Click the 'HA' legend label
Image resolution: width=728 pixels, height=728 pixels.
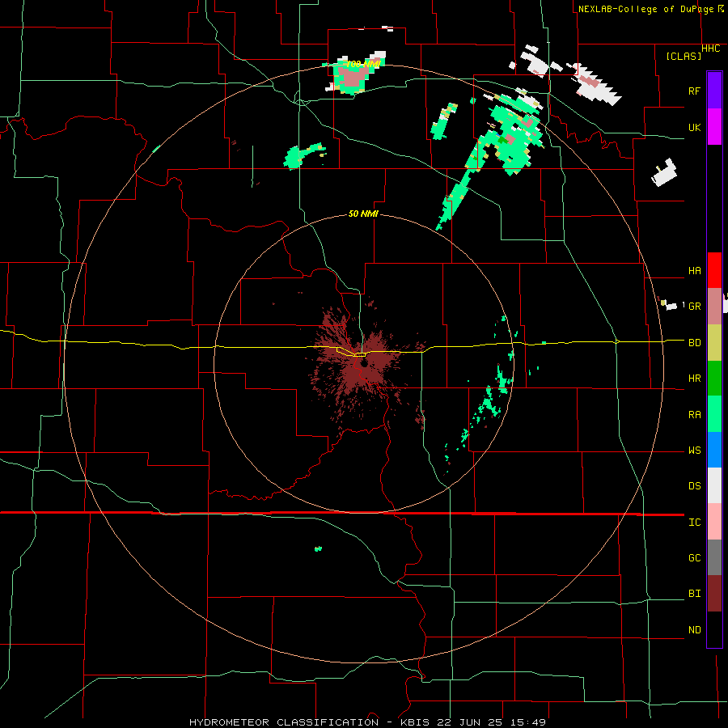coord(694,271)
